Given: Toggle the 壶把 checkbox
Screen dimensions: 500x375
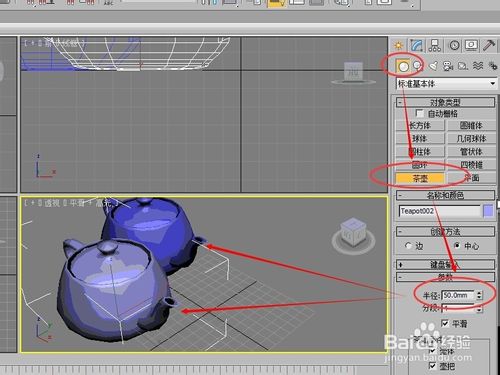Looking at the screenshot, I should coord(432,366).
